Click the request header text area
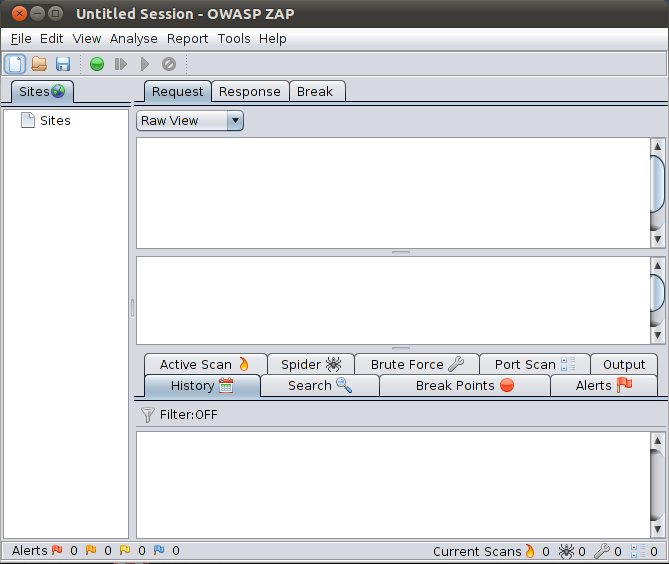 click(x=393, y=193)
